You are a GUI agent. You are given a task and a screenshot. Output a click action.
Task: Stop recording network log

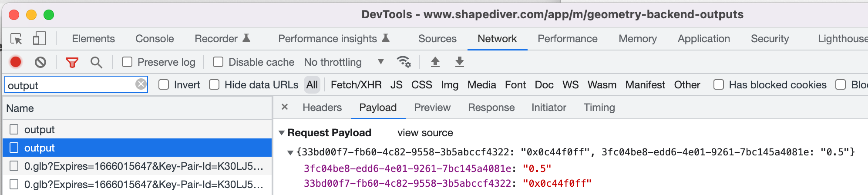coord(16,62)
